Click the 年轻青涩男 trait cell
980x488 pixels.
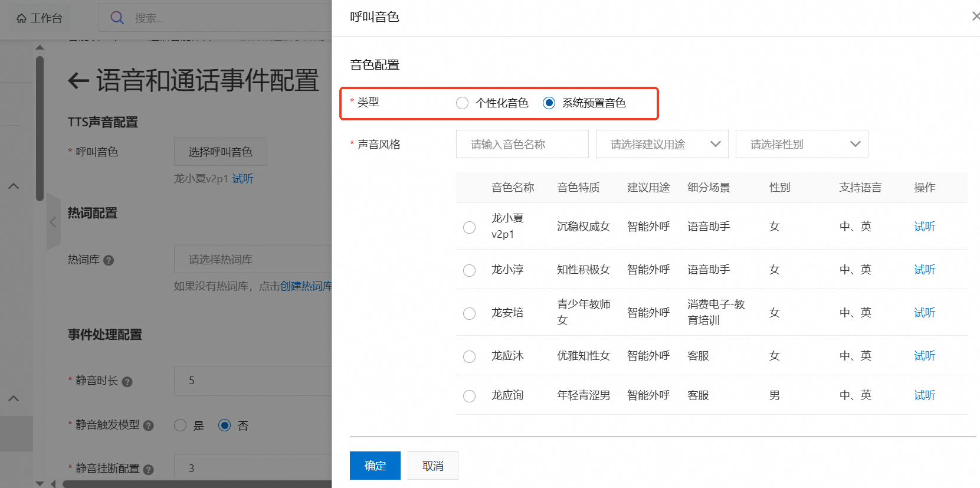[x=584, y=395]
